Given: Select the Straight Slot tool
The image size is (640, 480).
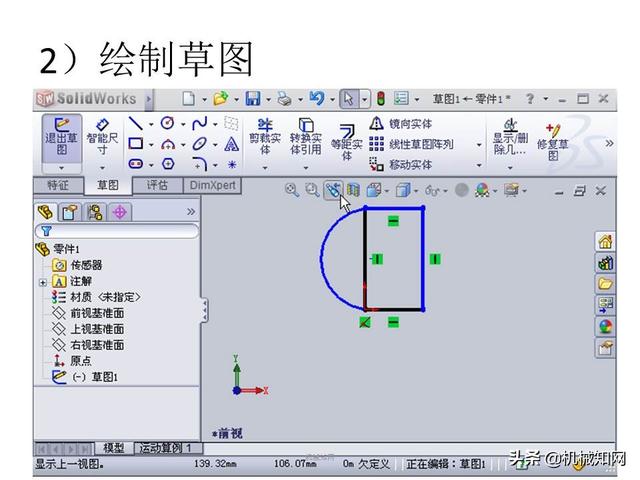Looking at the screenshot, I should click(x=136, y=164).
